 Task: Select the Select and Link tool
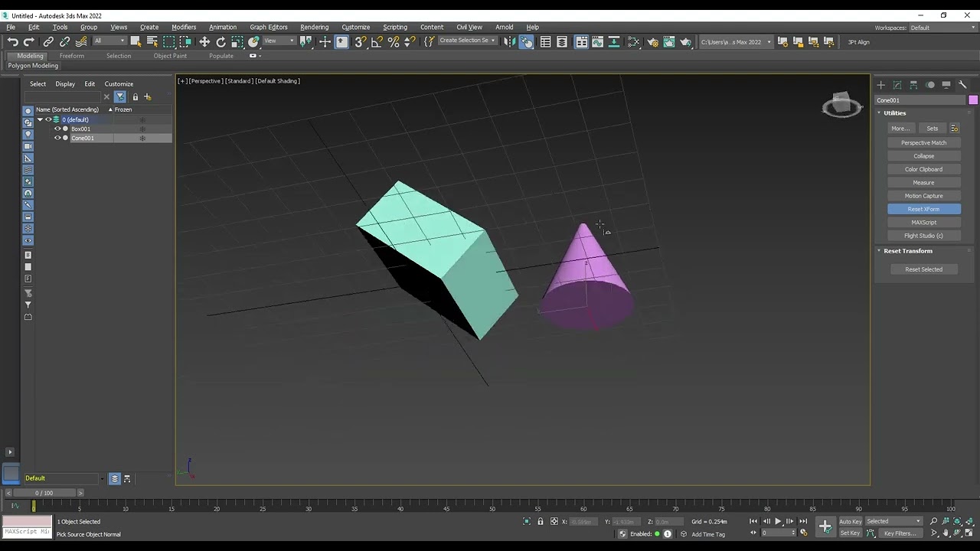coord(48,42)
